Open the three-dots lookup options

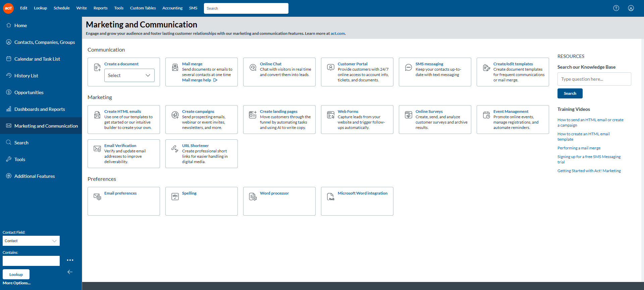pyautogui.click(x=70, y=260)
